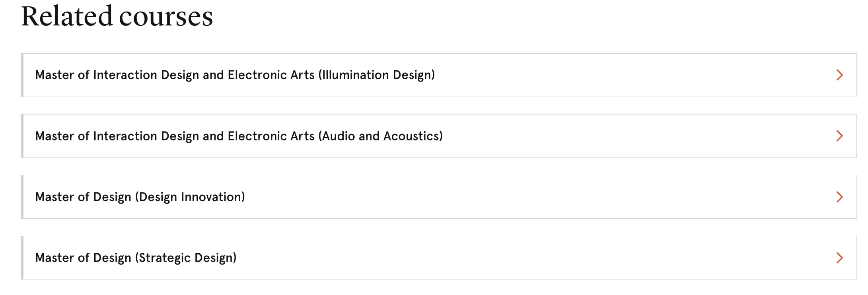Open Master of Interaction Design (Illumination Design) link
This screenshot has height=295, width=868.
pos(235,75)
